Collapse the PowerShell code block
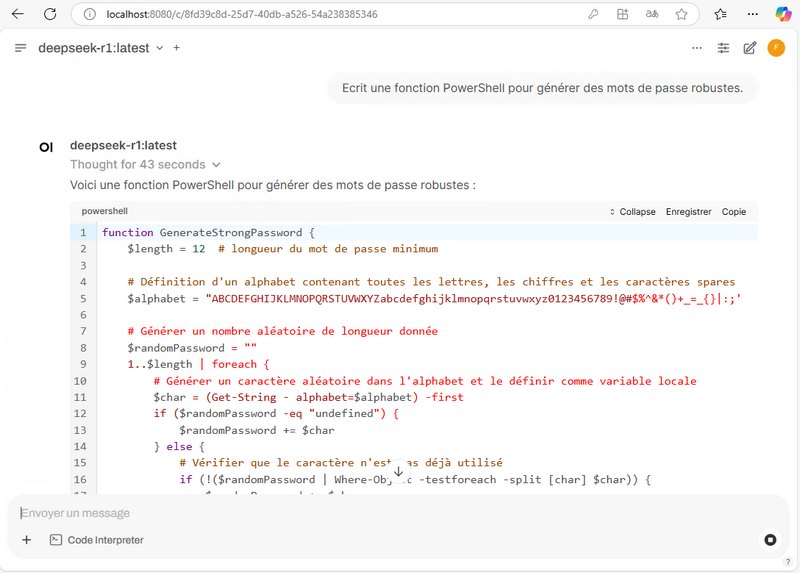Viewport: 800px width, 573px height. point(632,212)
